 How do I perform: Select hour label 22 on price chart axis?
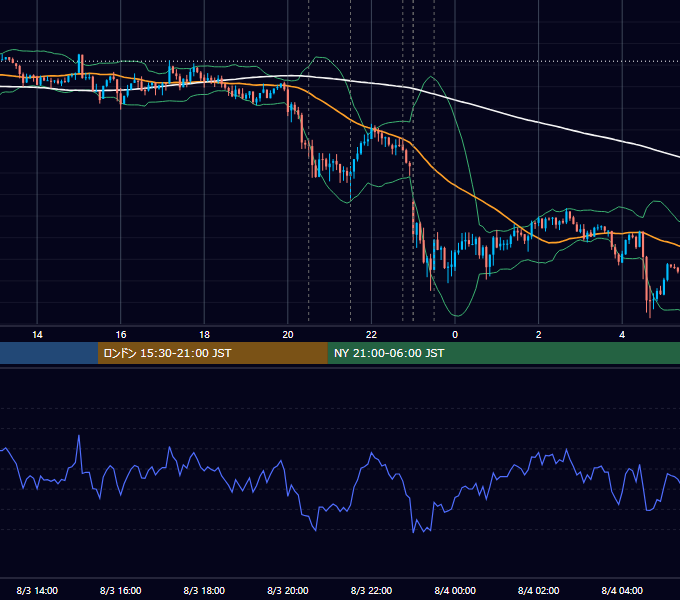pos(371,335)
